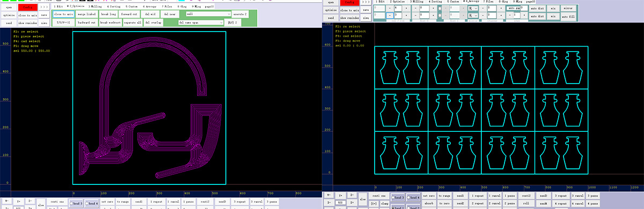Screen dimensions: 644x209
Task: Click 'open' button in left window
Action: (x=9, y=7)
